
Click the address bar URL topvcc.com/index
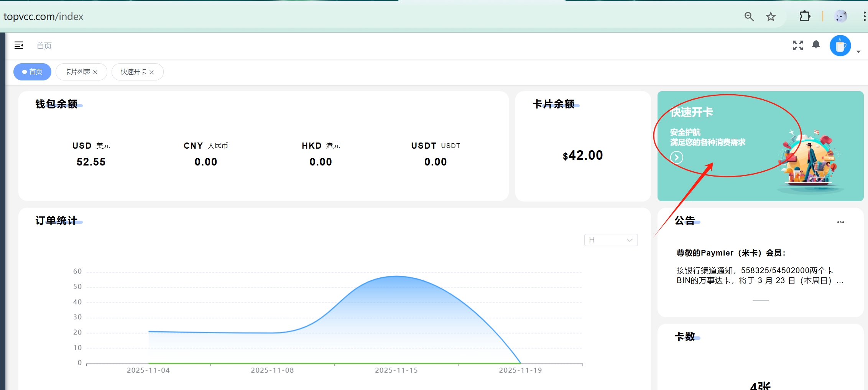click(x=43, y=16)
